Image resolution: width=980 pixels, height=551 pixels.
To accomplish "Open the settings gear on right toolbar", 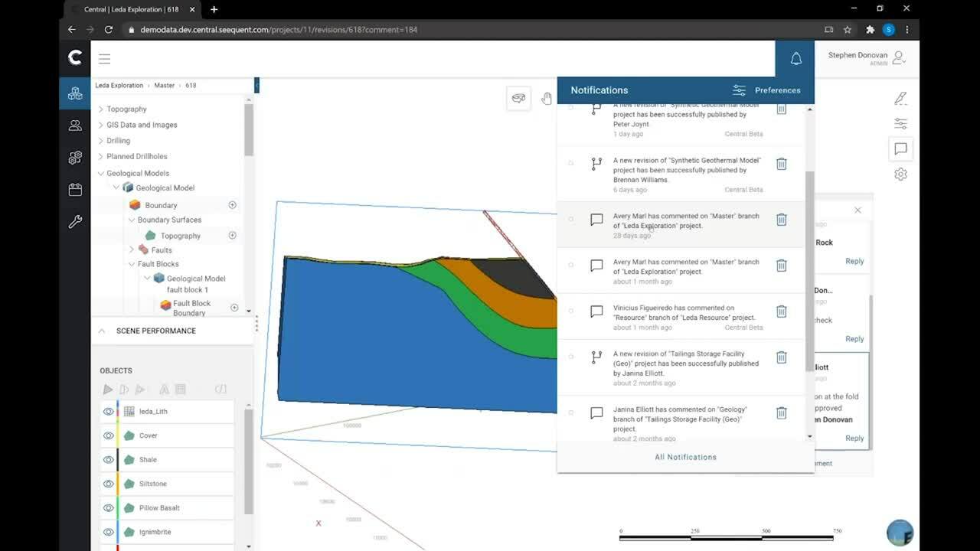I will [x=900, y=174].
